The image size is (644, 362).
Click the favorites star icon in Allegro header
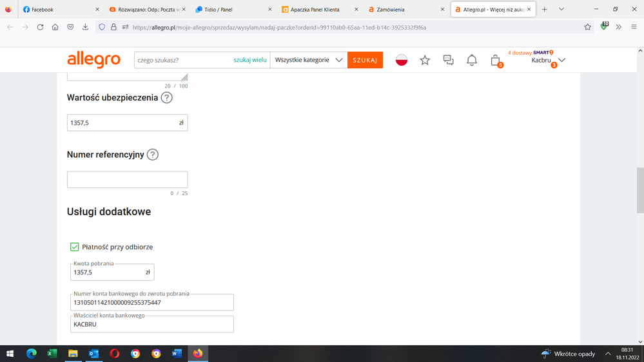pos(425,60)
